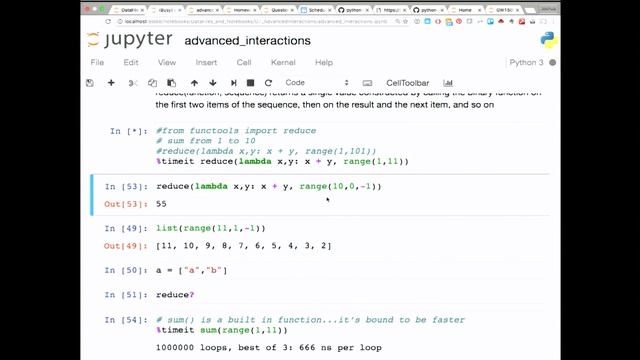
Task: Cut the selected cell with scissors icon
Action: pos(133,83)
